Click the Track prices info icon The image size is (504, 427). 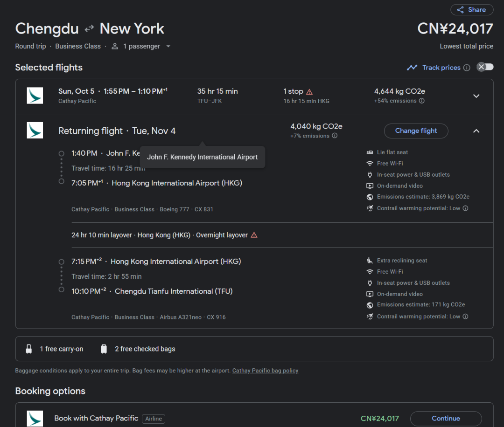466,68
